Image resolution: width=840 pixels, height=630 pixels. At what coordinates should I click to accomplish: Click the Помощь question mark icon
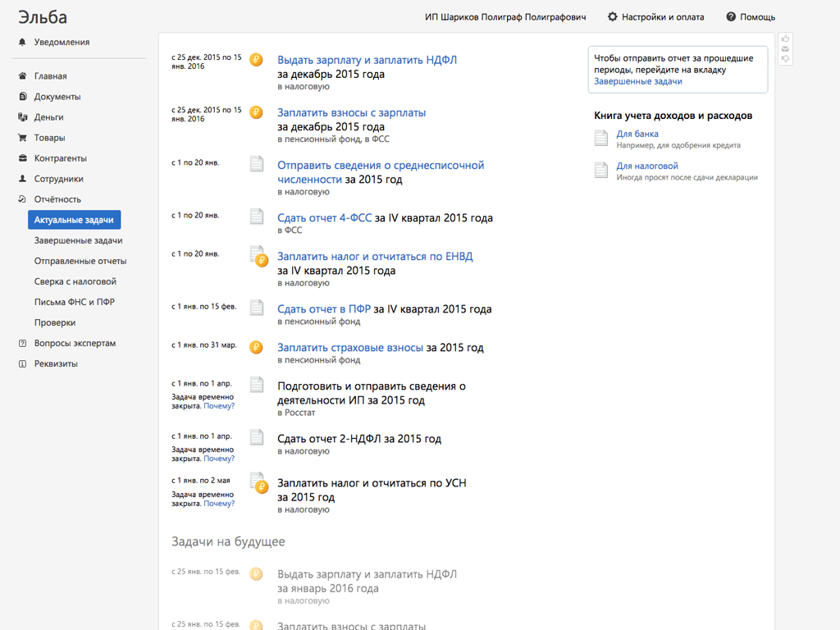coord(731,17)
